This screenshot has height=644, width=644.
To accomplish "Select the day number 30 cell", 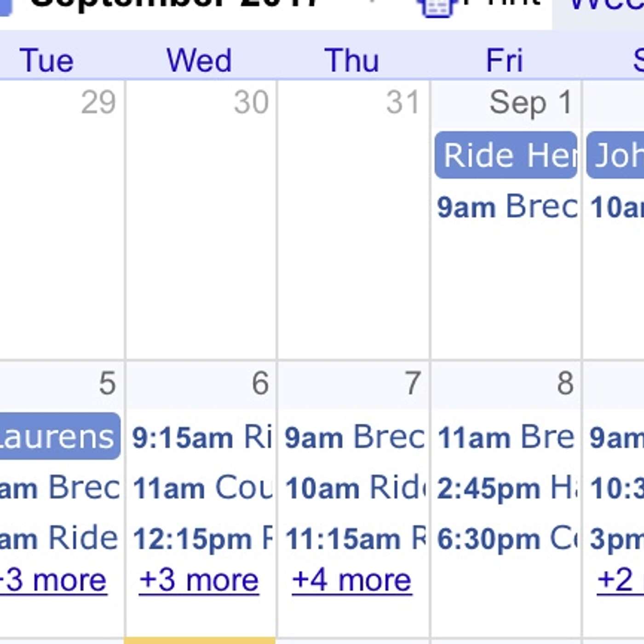I will [x=251, y=102].
